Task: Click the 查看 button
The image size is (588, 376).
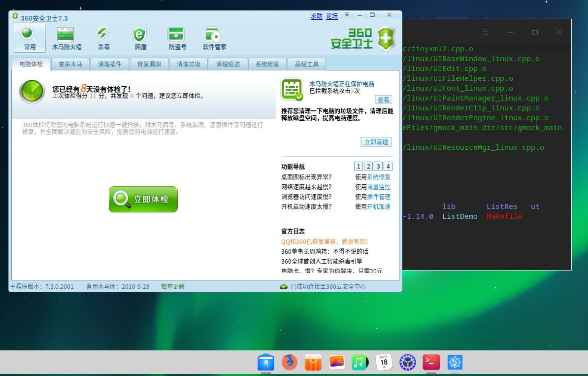Action: (384, 100)
